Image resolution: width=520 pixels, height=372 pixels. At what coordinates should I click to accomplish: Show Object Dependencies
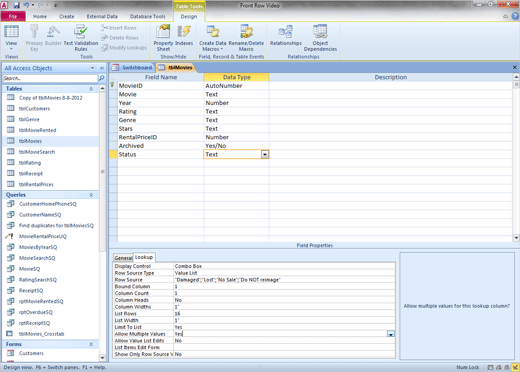point(320,37)
